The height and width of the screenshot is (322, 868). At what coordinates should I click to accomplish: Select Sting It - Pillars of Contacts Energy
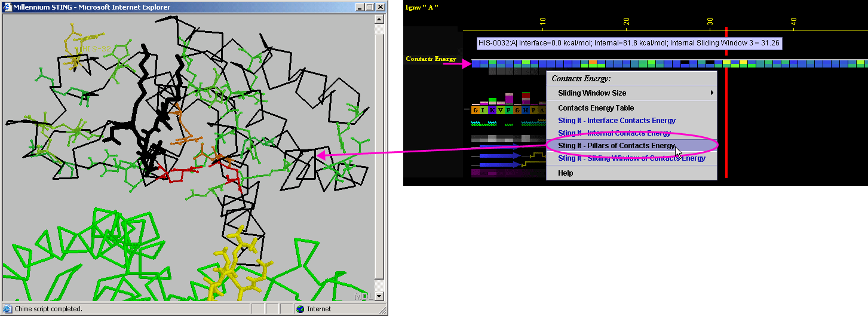pos(631,146)
